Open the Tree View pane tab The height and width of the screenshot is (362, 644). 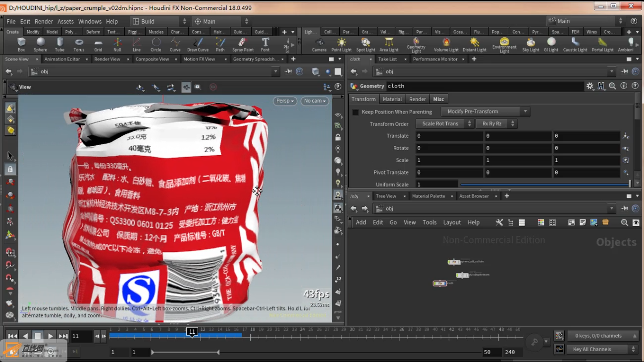[386, 196]
